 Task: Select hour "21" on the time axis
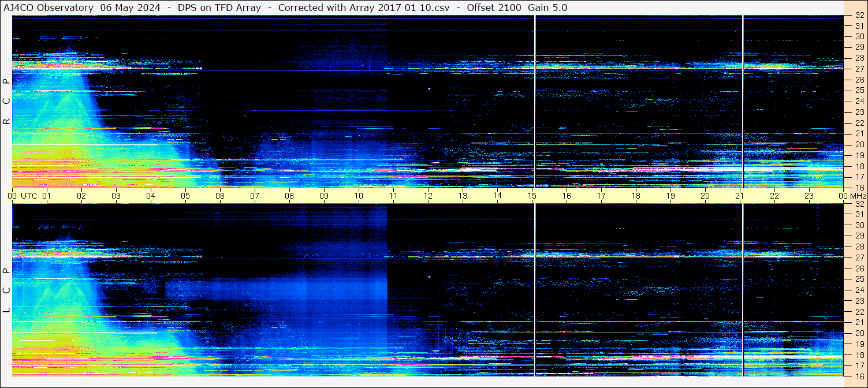[740, 196]
